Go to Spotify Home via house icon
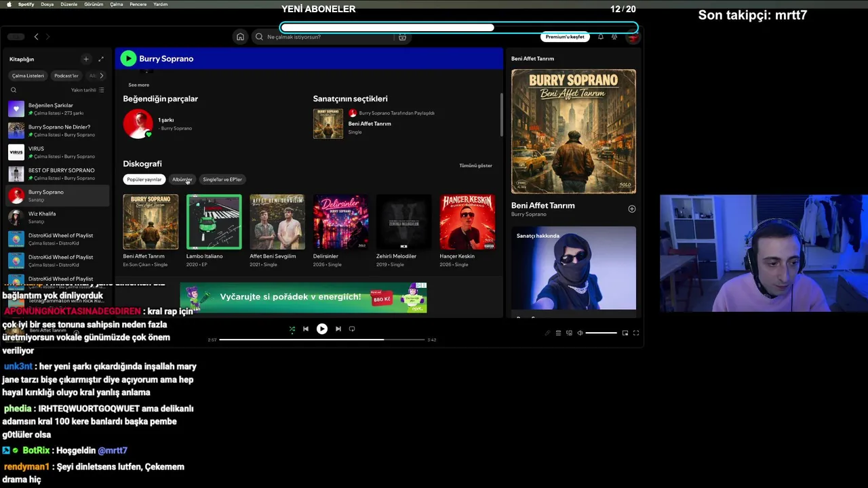868x488 pixels. click(x=240, y=37)
